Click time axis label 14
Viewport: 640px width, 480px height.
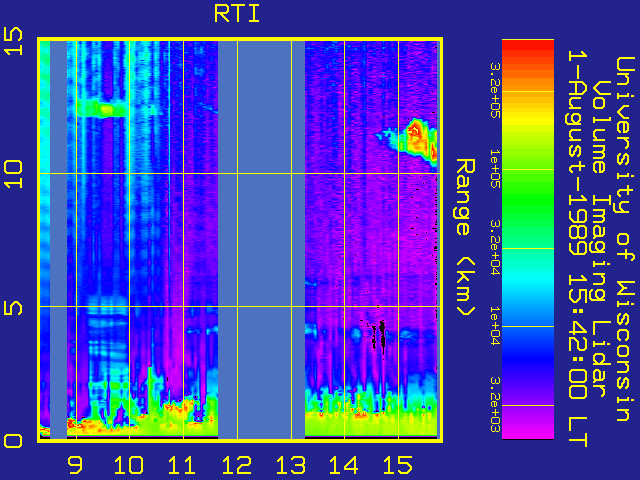[x=344, y=465]
